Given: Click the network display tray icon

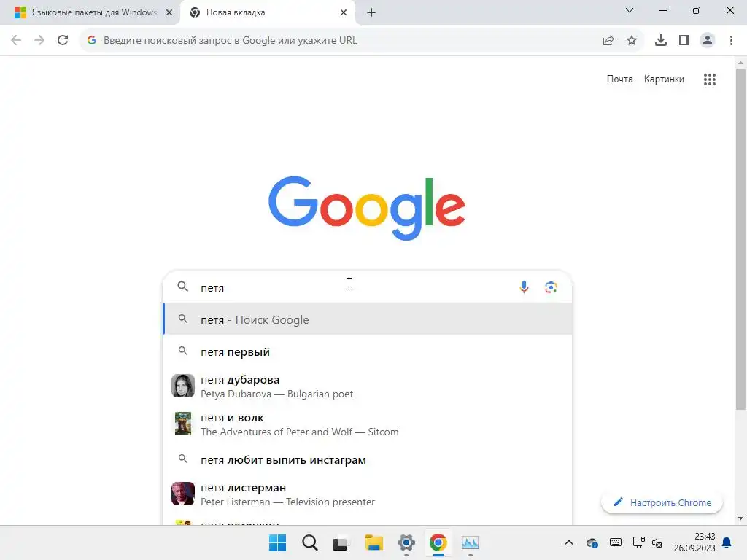Looking at the screenshot, I should 638,542.
